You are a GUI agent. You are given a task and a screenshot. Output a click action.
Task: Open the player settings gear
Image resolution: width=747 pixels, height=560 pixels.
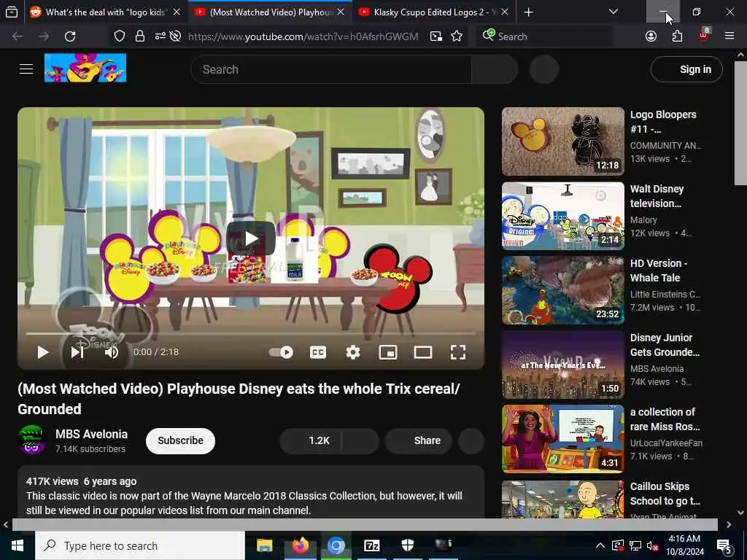(352, 352)
